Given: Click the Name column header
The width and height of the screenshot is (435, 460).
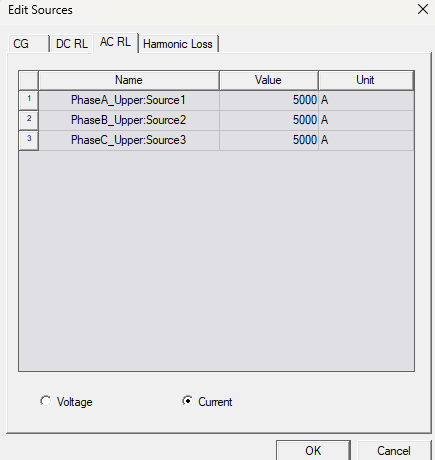Looking at the screenshot, I should [129, 80].
